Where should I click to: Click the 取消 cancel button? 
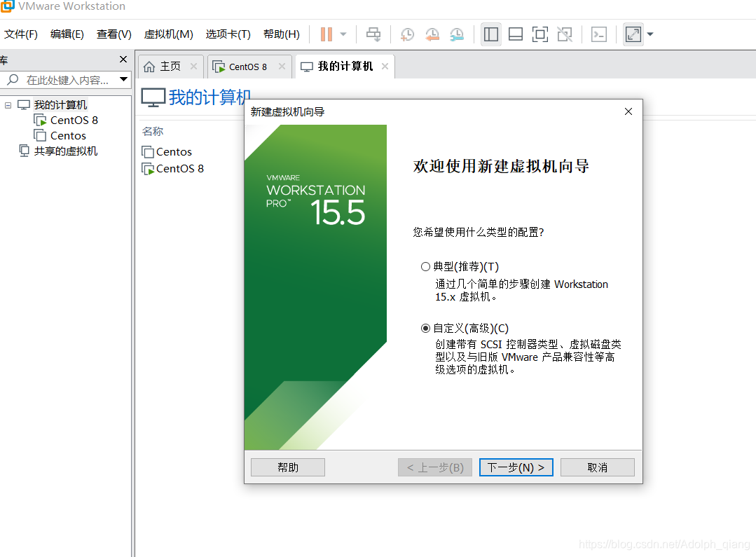(x=598, y=467)
